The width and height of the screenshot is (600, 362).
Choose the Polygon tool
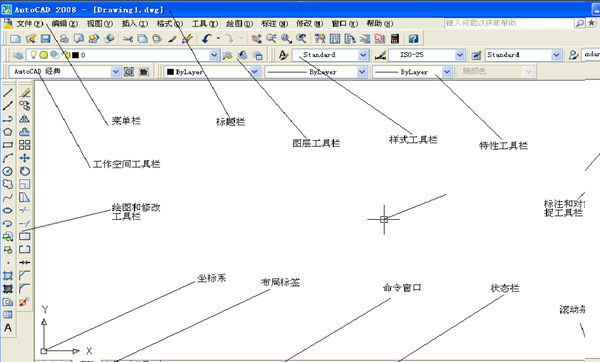(8, 132)
